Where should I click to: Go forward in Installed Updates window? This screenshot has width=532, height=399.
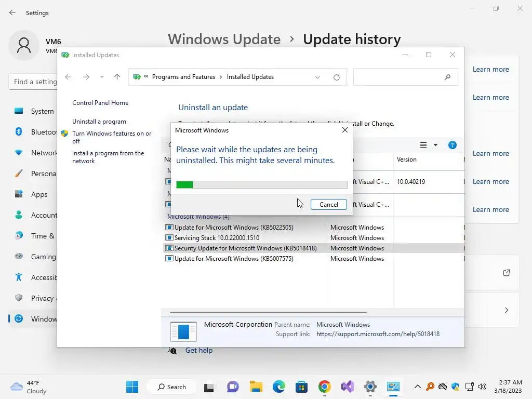(86, 77)
